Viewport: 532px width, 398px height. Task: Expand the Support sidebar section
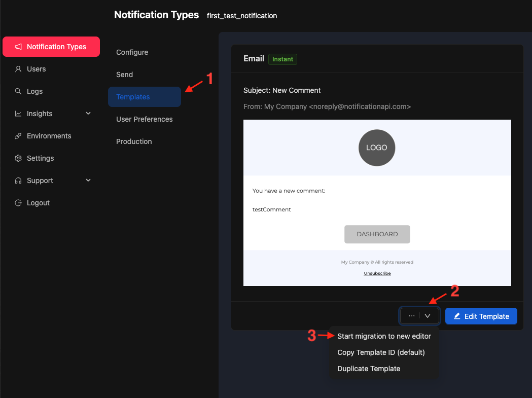pos(88,180)
